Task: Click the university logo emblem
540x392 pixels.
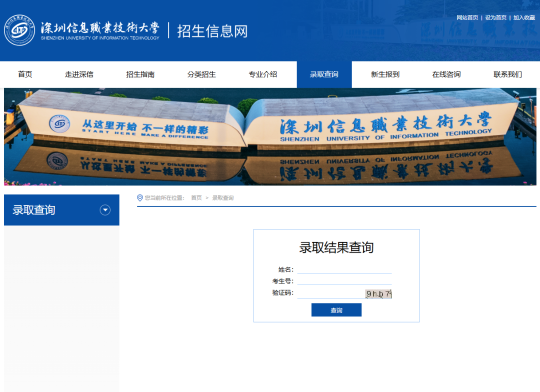Action: point(19,30)
